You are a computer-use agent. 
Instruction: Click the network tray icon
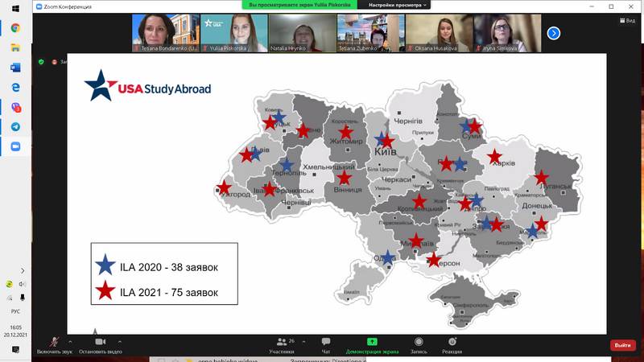point(9,298)
